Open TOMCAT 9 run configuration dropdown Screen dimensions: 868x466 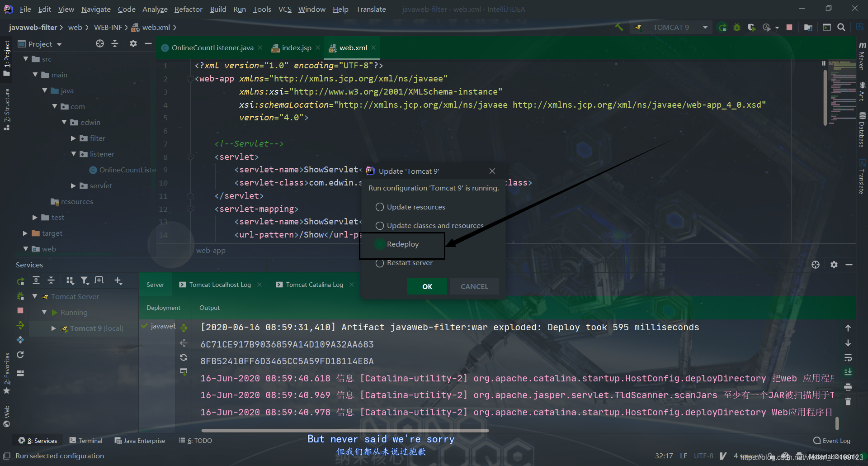click(672, 27)
